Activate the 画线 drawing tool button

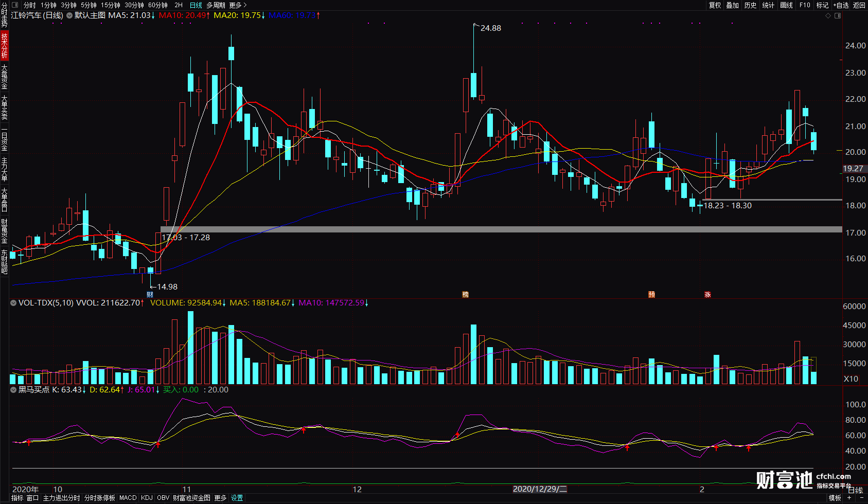787,5
